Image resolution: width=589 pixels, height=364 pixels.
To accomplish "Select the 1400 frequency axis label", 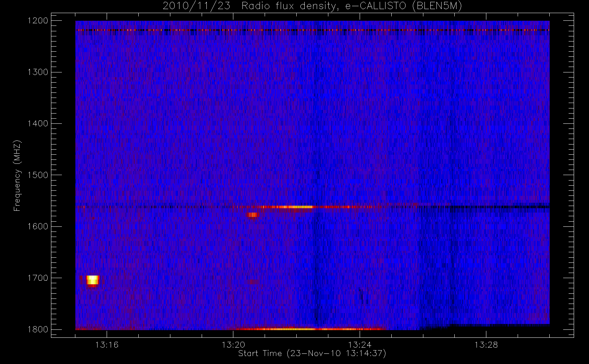I will point(38,123).
